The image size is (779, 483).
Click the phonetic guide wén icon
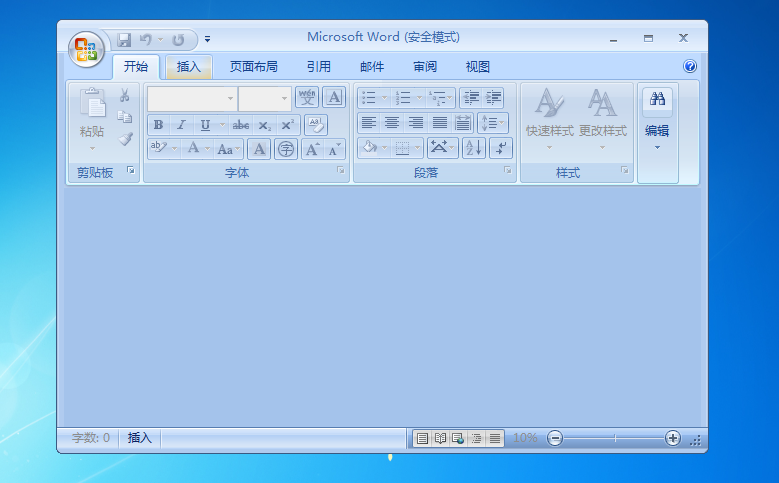(307, 97)
